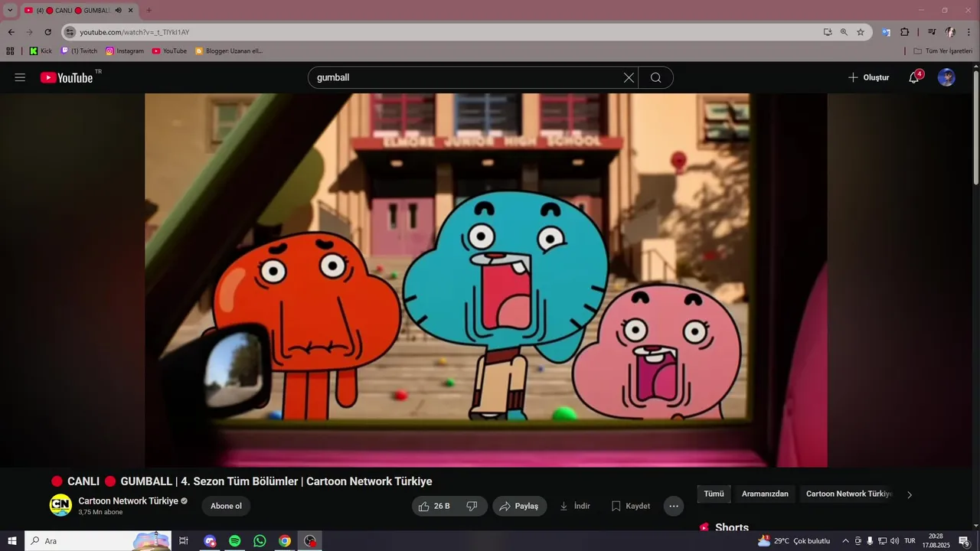
Task: Open YouTube notifications bell
Action: pyautogui.click(x=914, y=77)
